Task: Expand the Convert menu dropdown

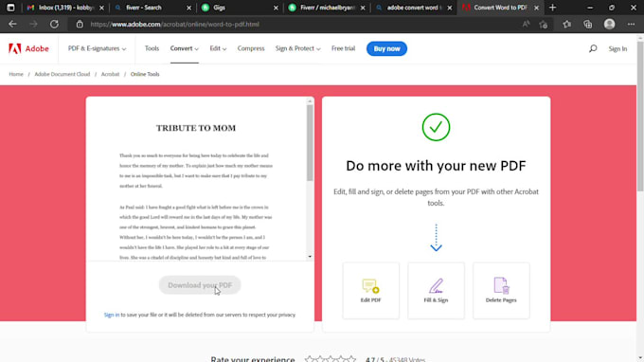Action: click(185, 48)
